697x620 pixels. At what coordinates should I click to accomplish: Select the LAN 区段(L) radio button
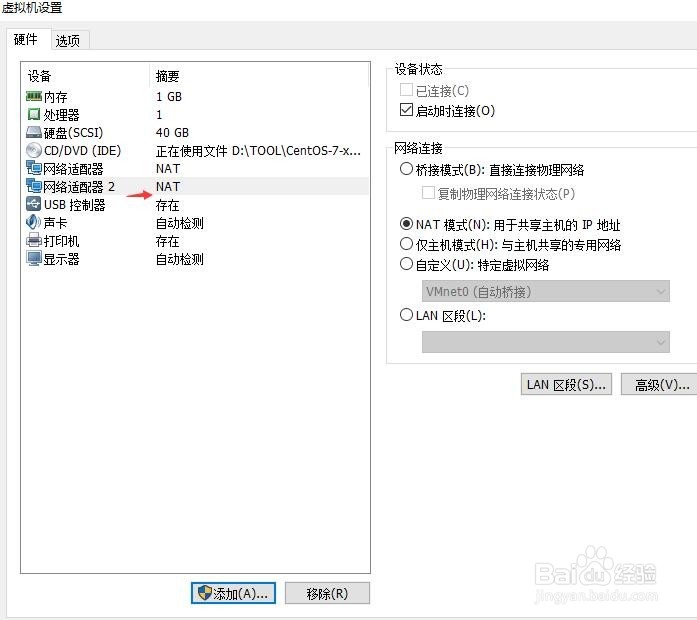pyautogui.click(x=406, y=315)
